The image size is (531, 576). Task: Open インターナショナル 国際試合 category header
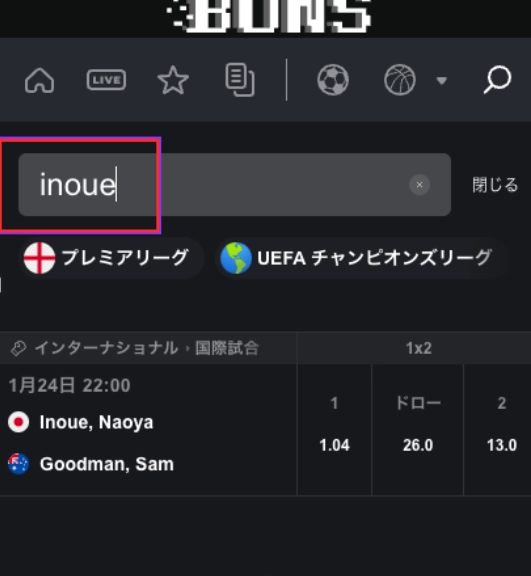pos(148,348)
